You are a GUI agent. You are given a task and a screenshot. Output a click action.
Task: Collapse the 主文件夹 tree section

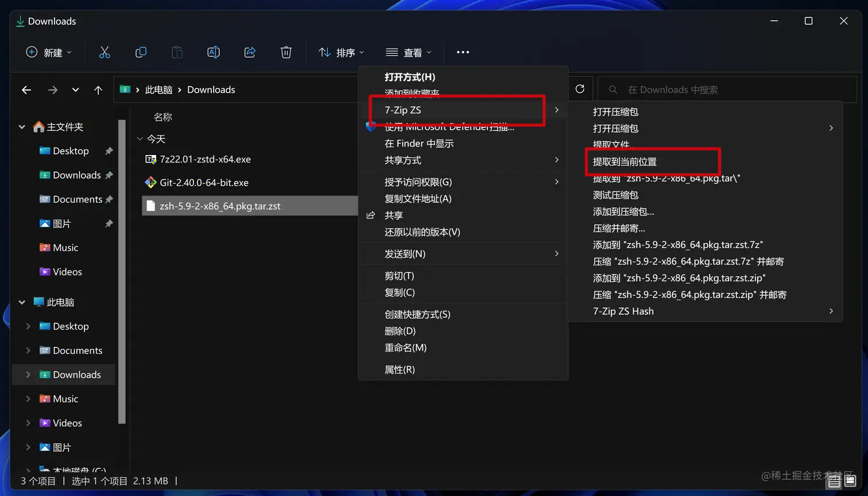tap(22, 127)
